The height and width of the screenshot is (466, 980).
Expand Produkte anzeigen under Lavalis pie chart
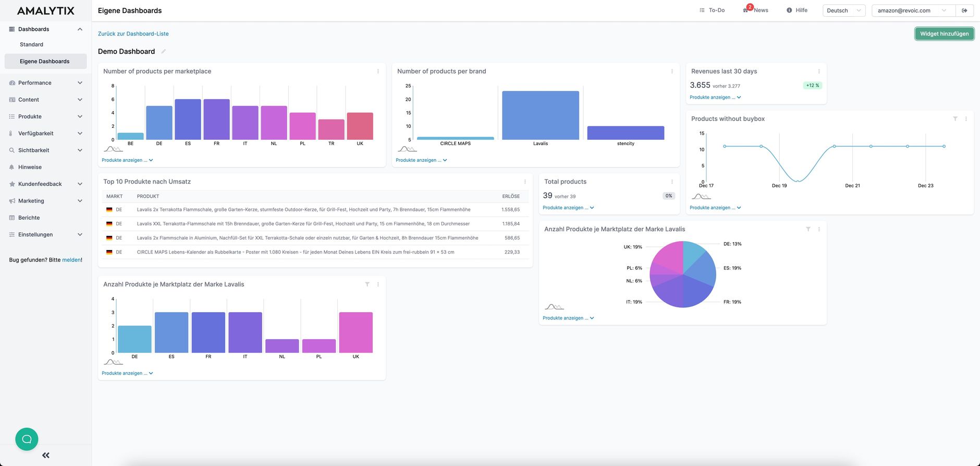click(568, 318)
